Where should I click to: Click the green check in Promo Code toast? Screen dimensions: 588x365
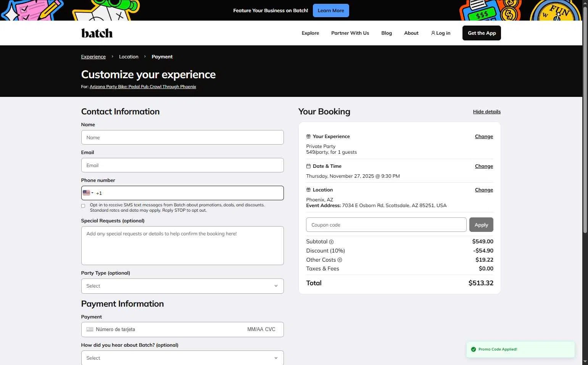pos(474,349)
